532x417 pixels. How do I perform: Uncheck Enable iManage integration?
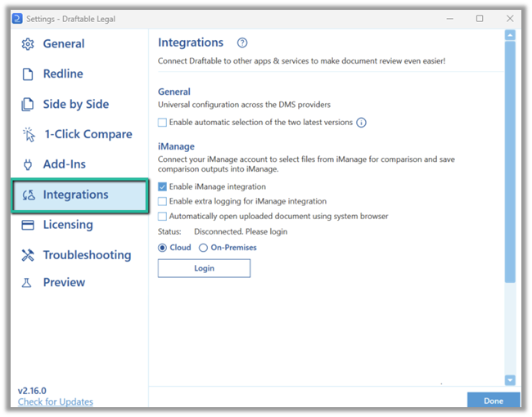163,186
